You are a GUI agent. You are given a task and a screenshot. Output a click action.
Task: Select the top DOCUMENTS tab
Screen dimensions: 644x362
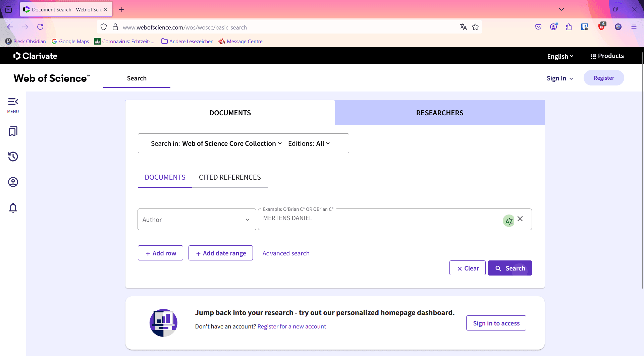click(230, 113)
